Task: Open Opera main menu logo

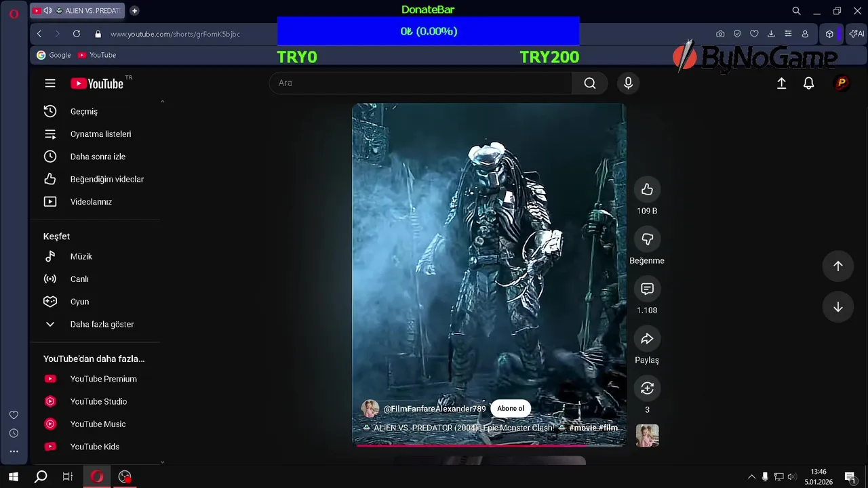Action: click(14, 14)
